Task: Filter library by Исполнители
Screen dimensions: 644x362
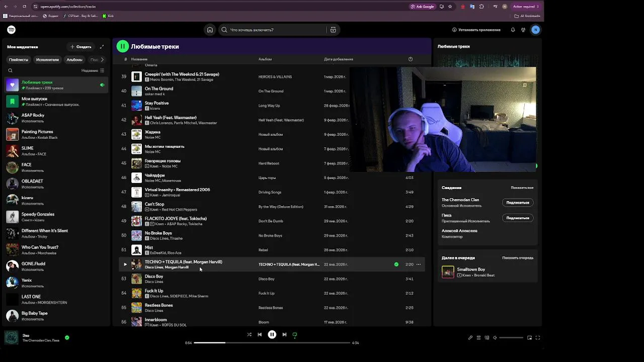Action: point(47,60)
